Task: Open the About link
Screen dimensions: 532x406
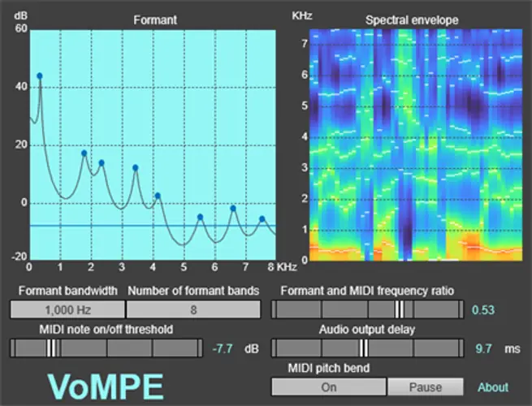Action: (492, 387)
